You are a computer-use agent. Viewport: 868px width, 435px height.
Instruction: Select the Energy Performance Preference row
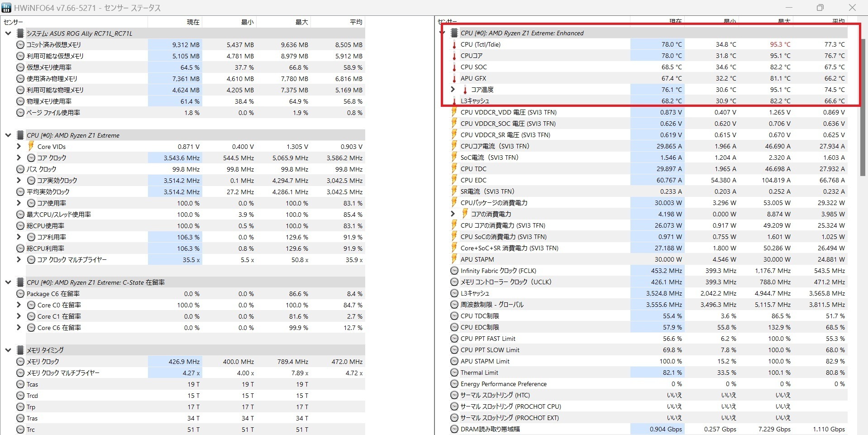(649, 384)
